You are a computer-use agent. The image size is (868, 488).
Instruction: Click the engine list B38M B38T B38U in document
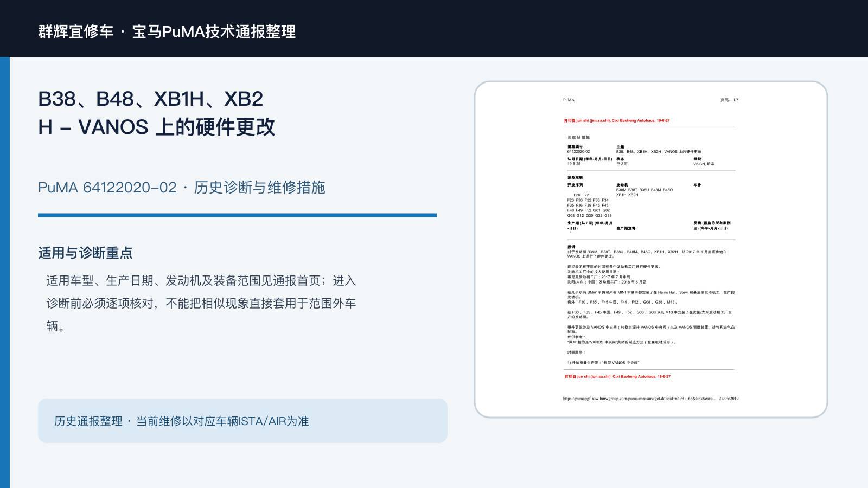tap(644, 190)
